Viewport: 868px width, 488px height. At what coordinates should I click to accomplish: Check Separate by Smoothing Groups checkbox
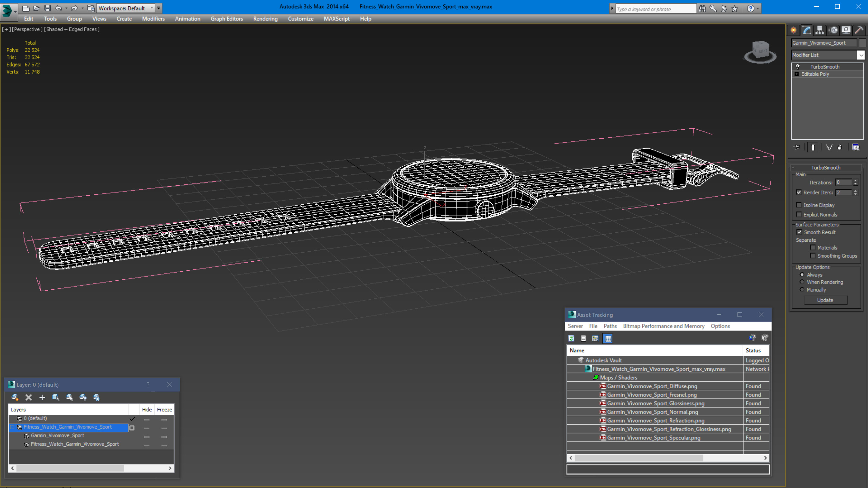click(x=813, y=256)
